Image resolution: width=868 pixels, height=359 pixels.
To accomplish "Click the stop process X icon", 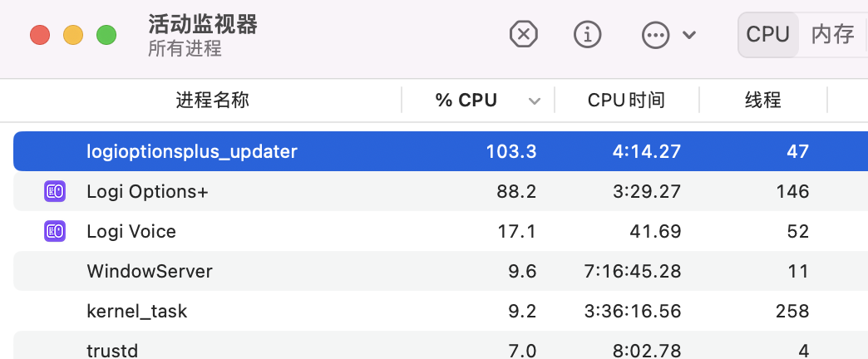I will (523, 34).
